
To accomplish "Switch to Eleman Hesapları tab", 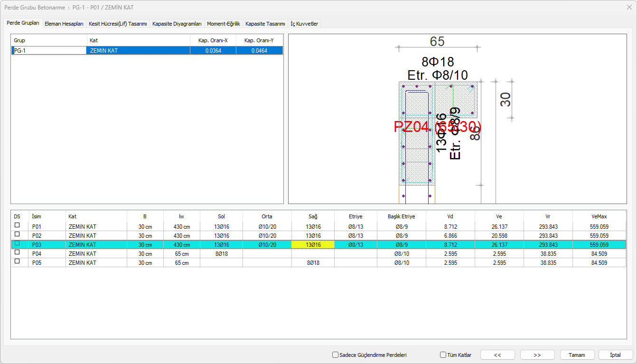I will click(64, 24).
